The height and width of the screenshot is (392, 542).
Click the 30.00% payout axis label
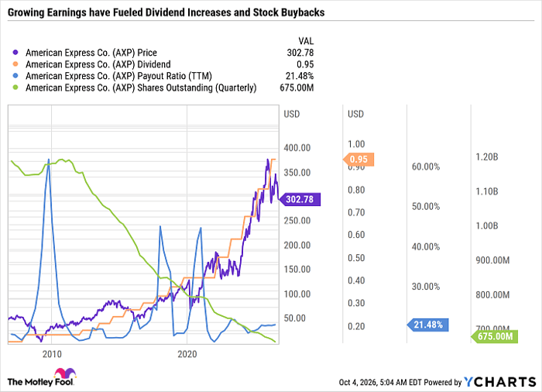(426, 287)
